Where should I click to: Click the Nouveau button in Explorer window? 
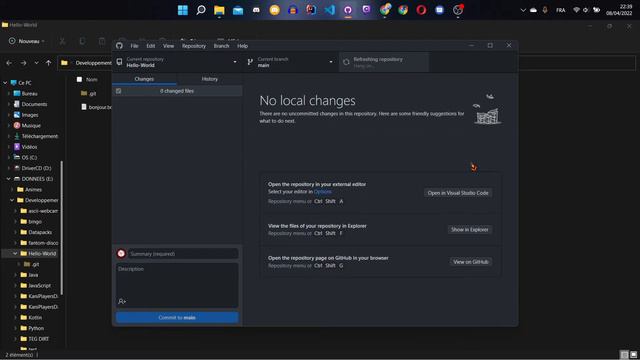pos(27,41)
